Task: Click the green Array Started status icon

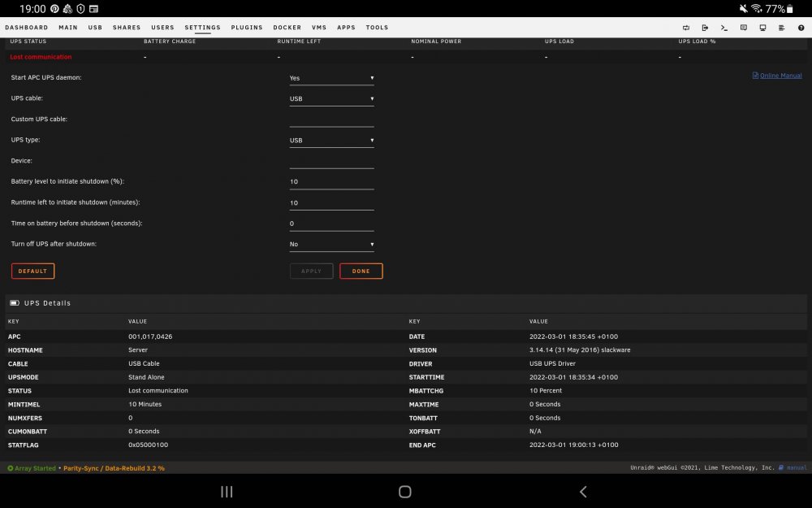Action: (10, 468)
